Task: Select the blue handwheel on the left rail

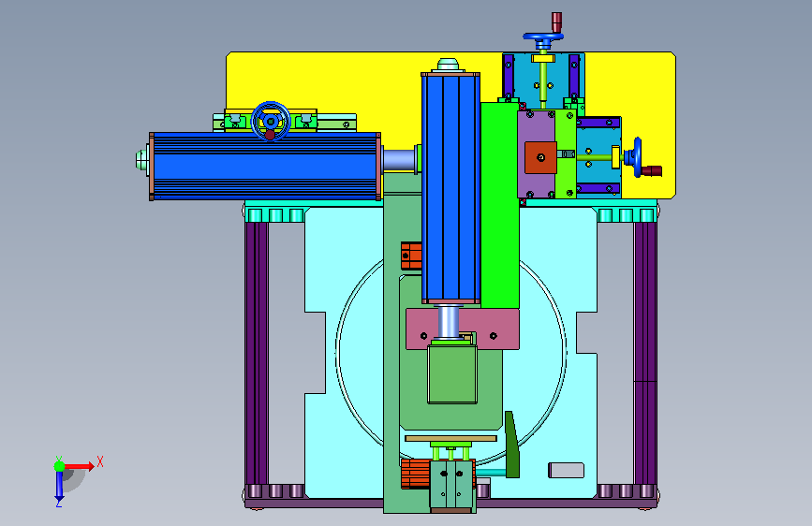Action: (x=271, y=121)
